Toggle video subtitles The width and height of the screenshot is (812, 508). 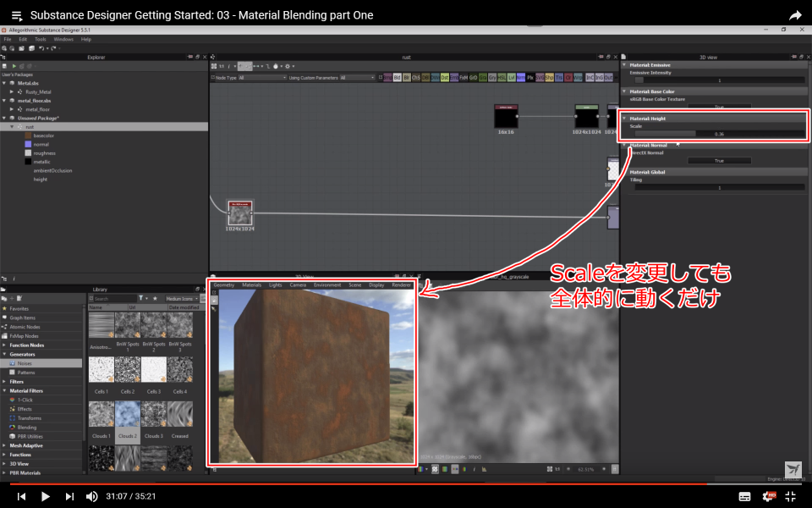pos(744,497)
